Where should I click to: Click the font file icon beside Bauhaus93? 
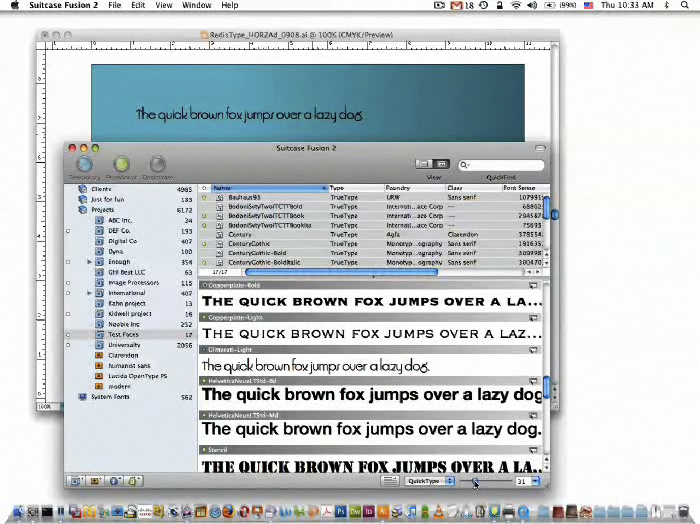220,197
